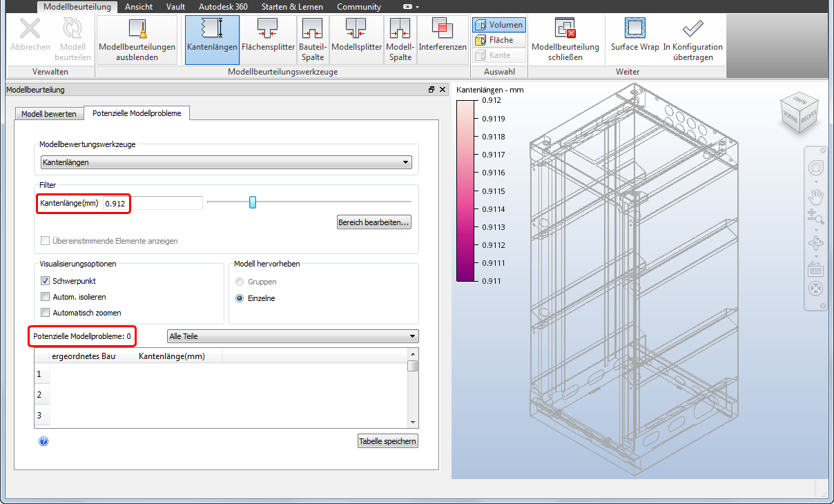Choose Fläche selection mode

[499, 40]
